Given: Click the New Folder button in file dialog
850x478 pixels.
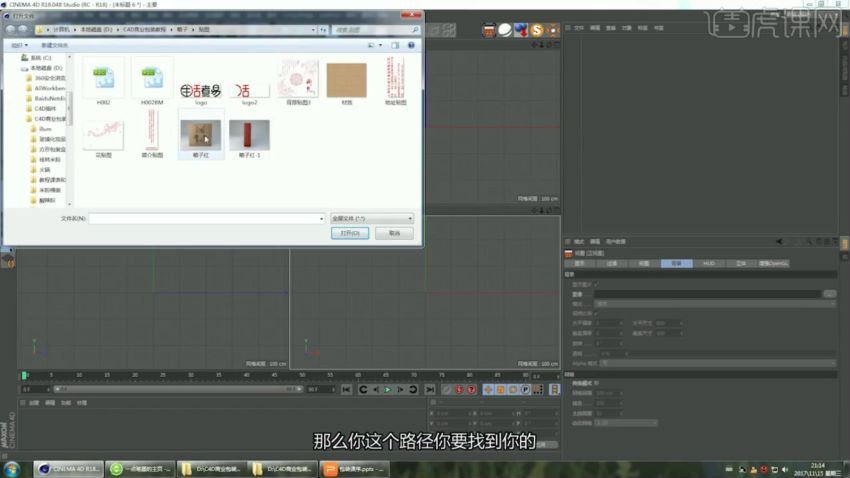Looking at the screenshot, I should point(54,46).
